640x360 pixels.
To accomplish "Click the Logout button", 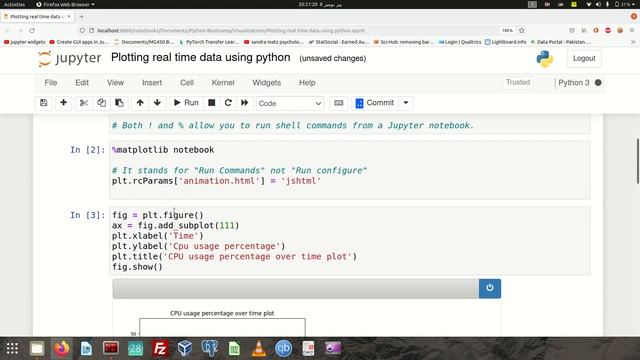I will pos(584,58).
